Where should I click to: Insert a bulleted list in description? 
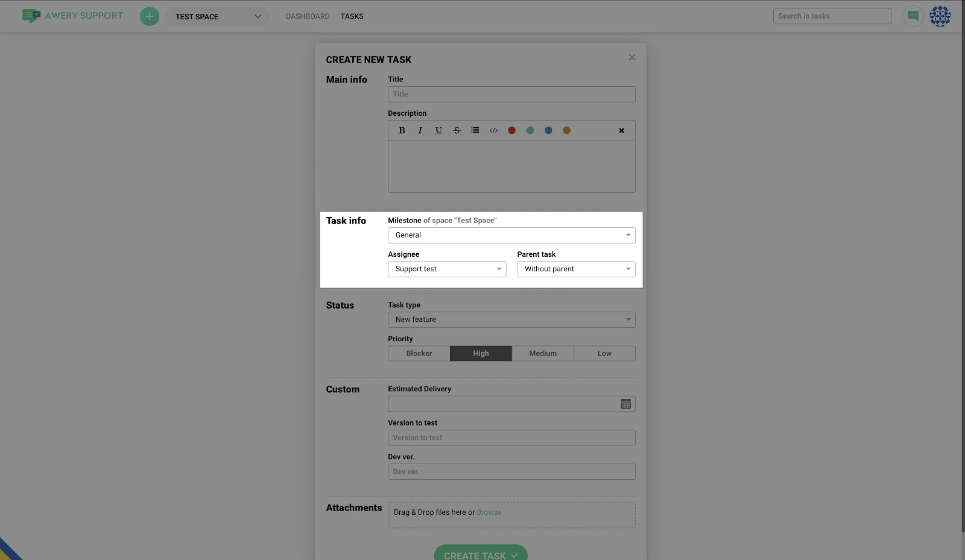[475, 130]
